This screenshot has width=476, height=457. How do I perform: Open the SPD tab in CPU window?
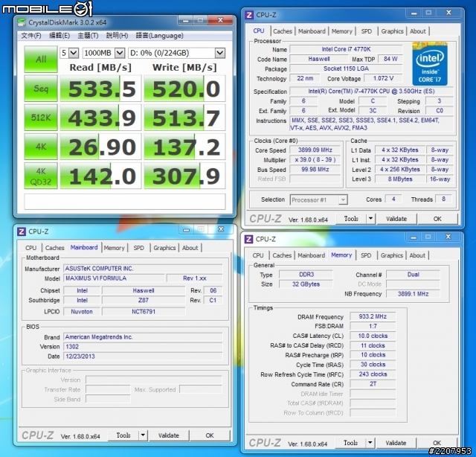367,31
